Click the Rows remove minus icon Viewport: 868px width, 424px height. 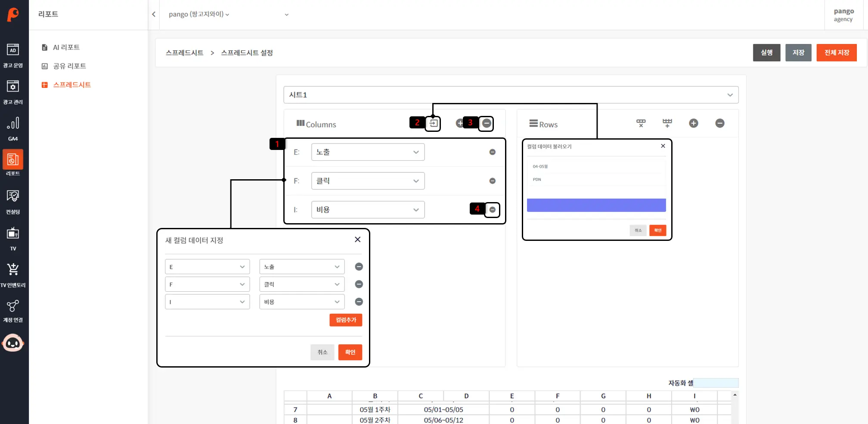click(719, 124)
